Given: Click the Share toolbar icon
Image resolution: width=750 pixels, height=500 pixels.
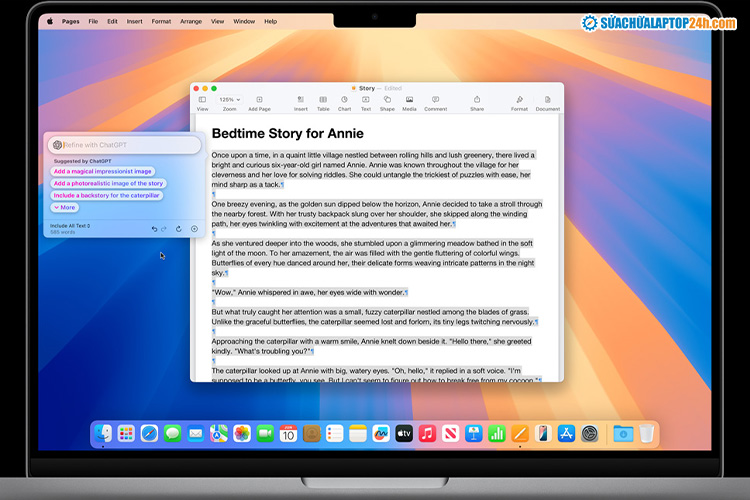Looking at the screenshot, I should click(x=477, y=101).
